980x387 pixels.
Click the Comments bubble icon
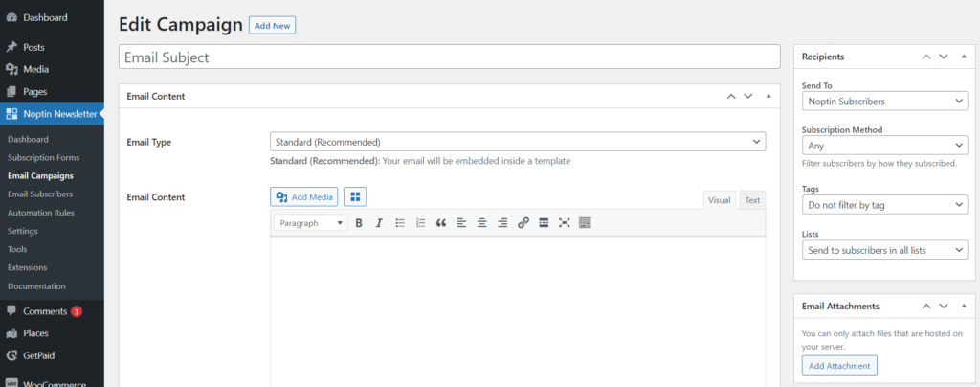point(11,310)
